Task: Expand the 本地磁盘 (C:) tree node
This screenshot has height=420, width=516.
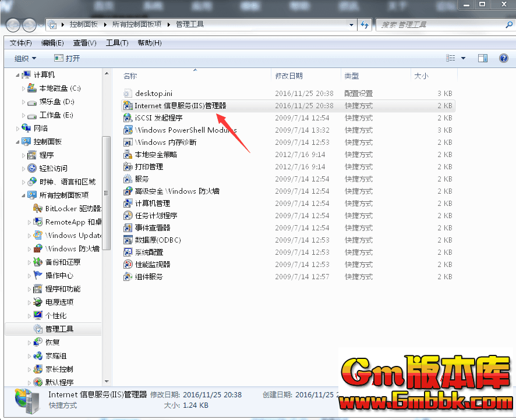Action: tap(24, 88)
